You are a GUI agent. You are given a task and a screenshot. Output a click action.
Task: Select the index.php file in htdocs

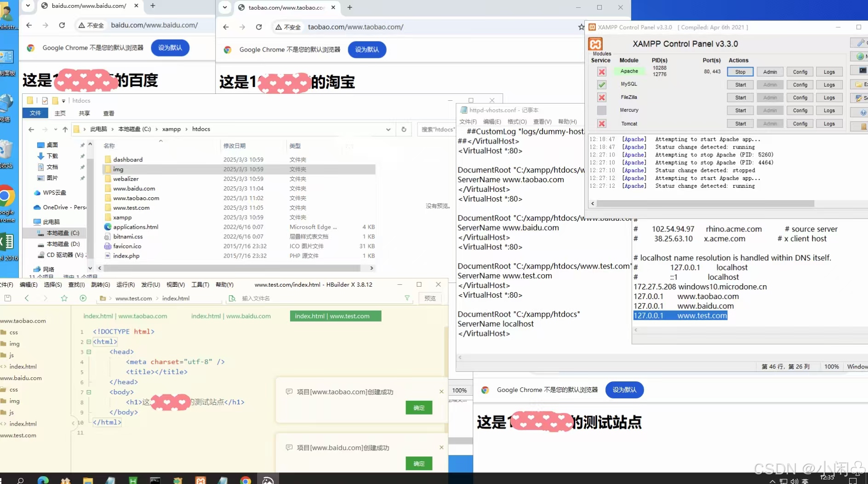(126, 256)
